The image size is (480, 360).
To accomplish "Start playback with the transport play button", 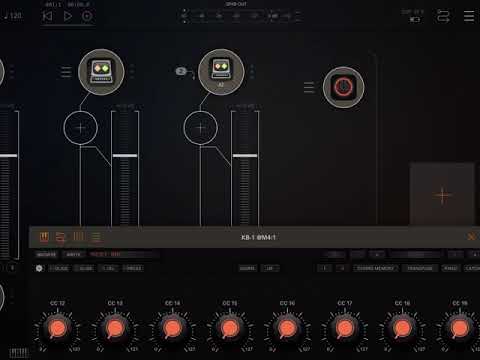I will tap(68, 16).
